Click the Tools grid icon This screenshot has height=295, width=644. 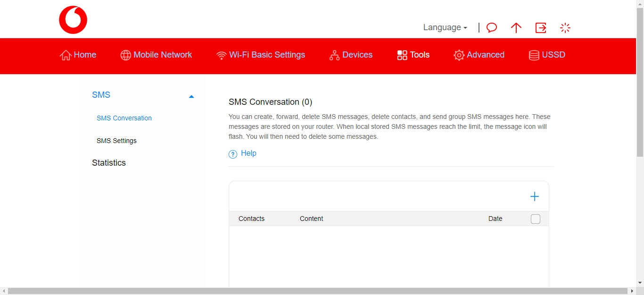401,55
